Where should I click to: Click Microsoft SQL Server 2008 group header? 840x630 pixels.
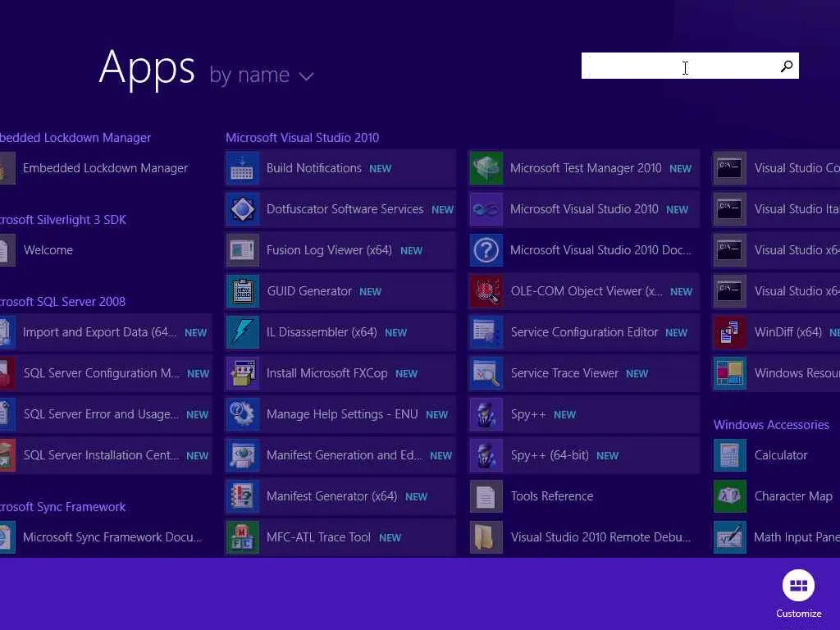pos(62,302)
